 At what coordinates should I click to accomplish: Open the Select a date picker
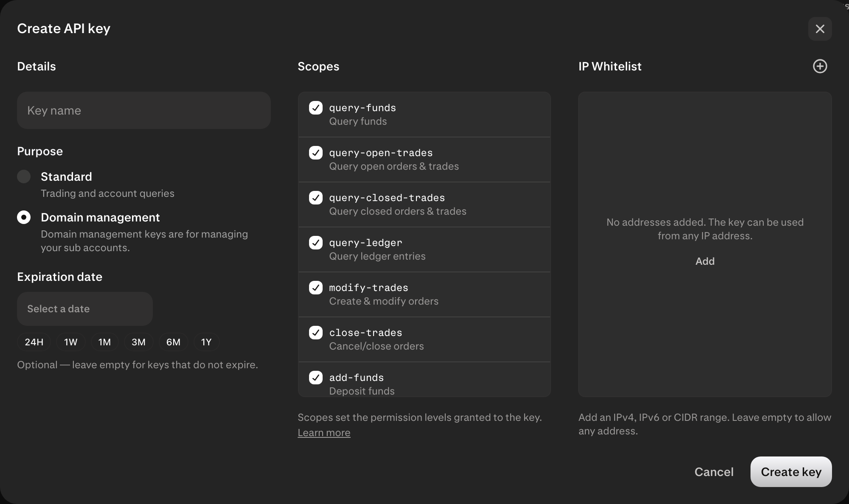(85, 309)
